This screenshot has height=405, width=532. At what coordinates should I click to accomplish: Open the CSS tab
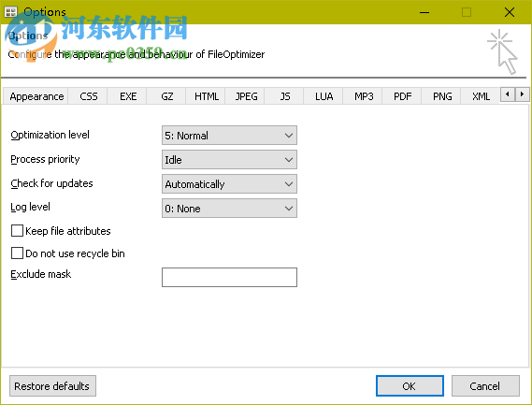pos(88,96)
